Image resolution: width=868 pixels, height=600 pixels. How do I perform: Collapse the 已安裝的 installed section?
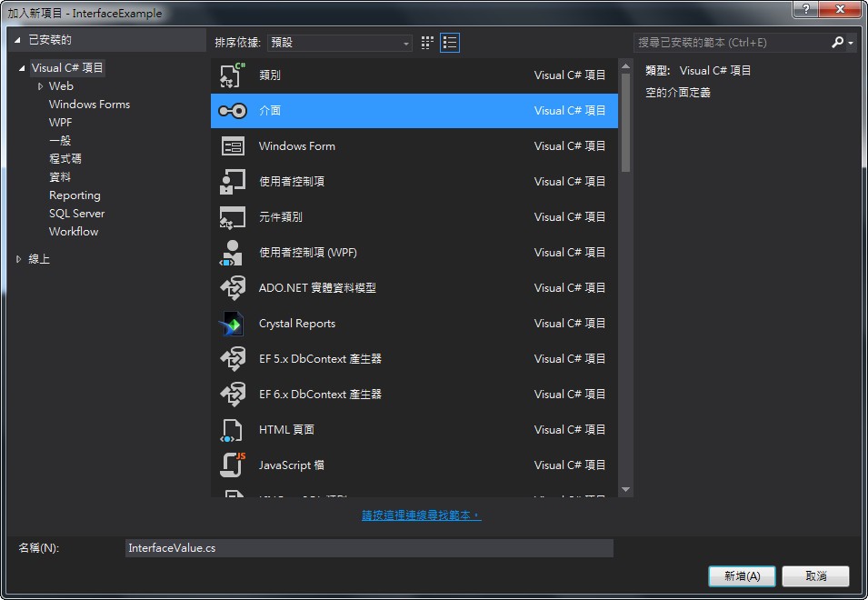coord(17,40)
